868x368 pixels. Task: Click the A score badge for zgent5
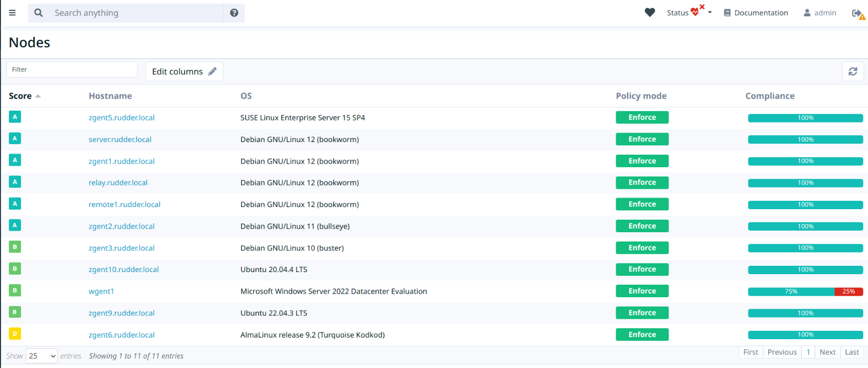tap(15, 117)
